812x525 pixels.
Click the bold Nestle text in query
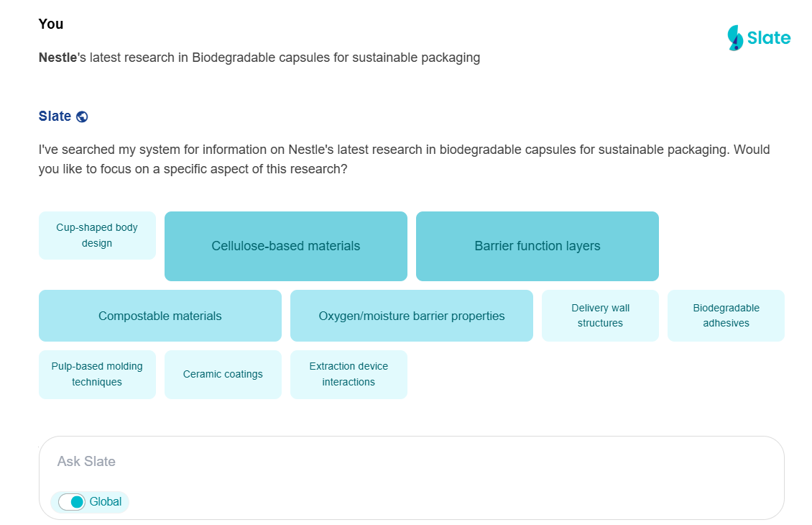coord(57,58)
